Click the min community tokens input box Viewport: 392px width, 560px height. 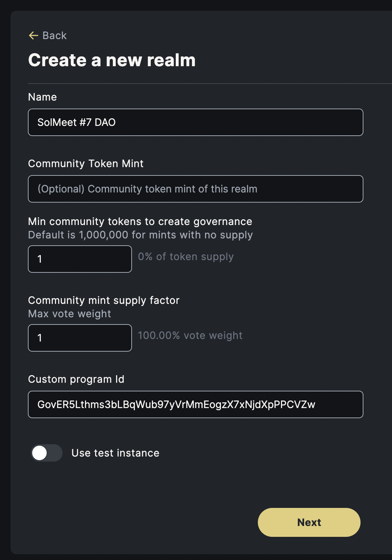tap(80, 259)
